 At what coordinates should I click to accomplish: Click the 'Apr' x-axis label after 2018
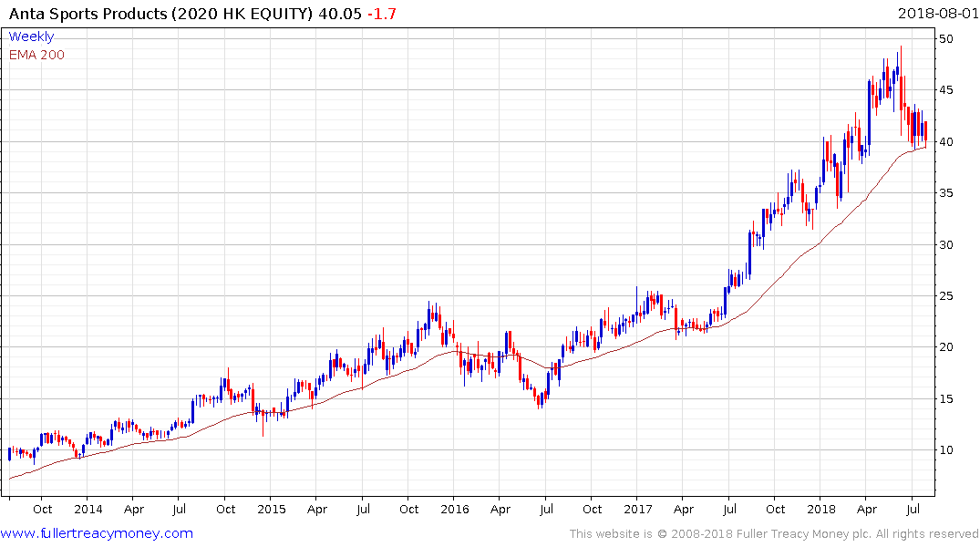coord(867,509)
